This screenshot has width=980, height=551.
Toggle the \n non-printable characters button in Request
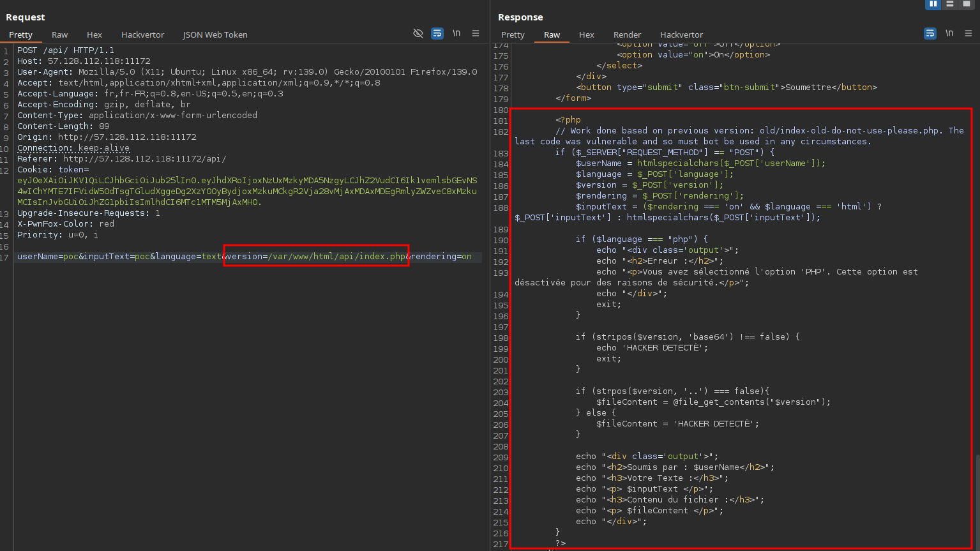point(456,33)
